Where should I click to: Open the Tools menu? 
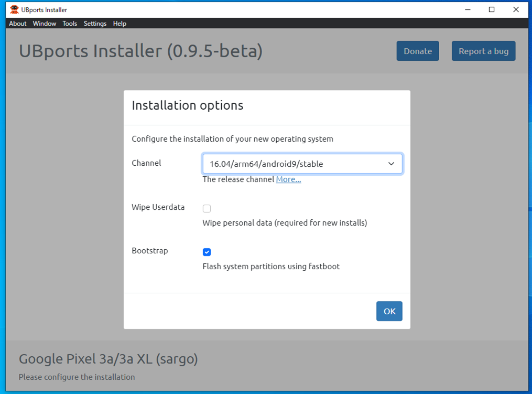tap(70, 24)
